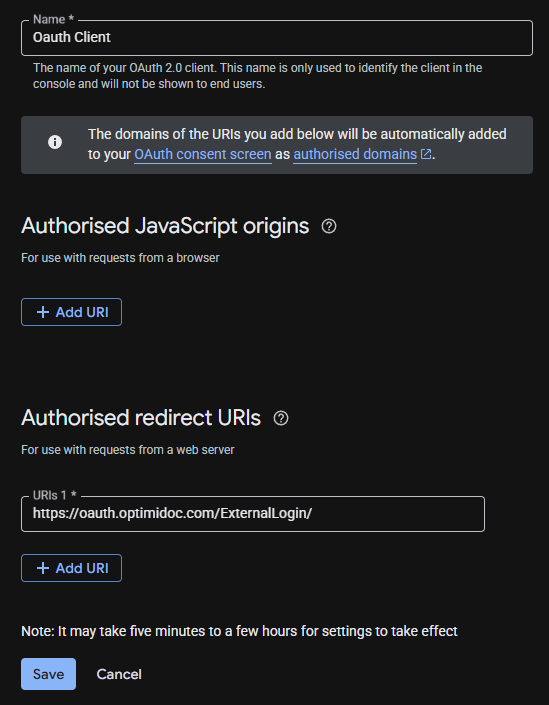Click the note about settings taking effect

point(239,631)
